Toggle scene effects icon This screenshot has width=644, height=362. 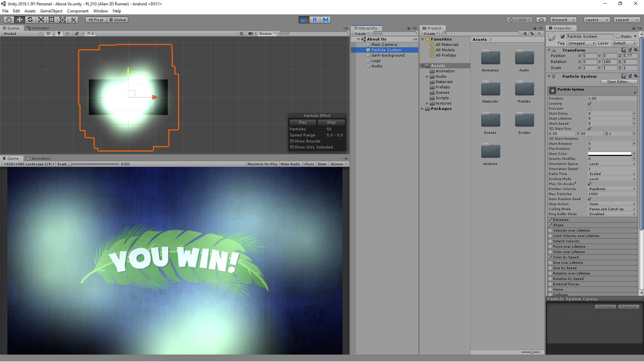pos(77,34)
